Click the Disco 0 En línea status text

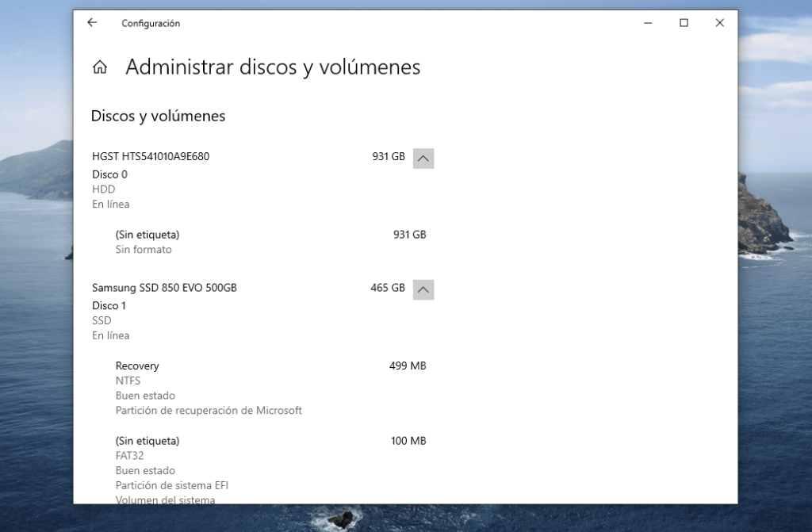click(x=110, y=204)
